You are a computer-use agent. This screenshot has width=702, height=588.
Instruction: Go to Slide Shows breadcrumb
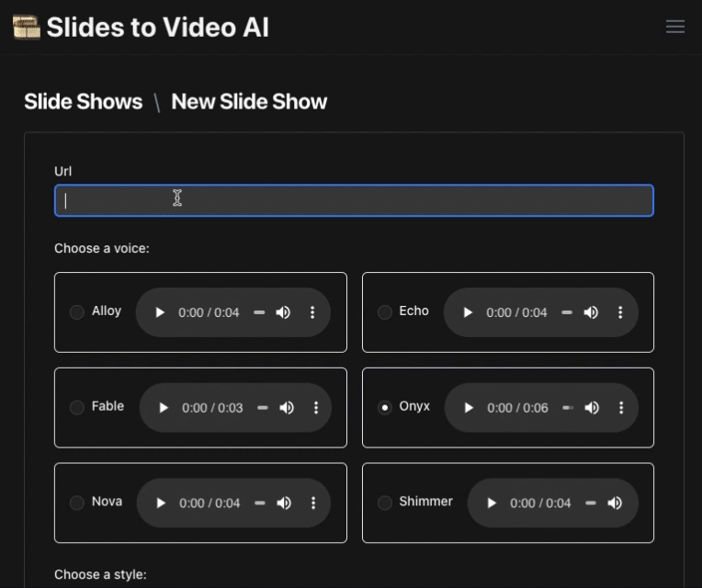[84, 102]
